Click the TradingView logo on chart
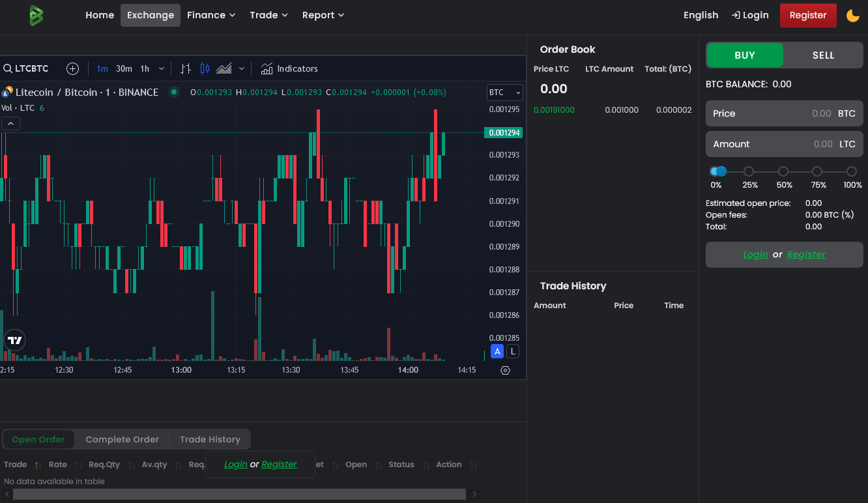Viewport: 868px width, 503px height. click(14, 340)
